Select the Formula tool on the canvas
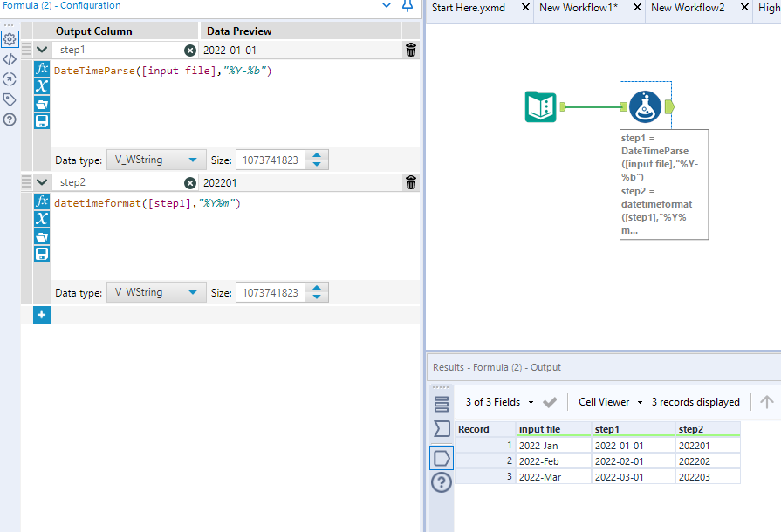This screenshot has height=532, width=781. point(645,105)
